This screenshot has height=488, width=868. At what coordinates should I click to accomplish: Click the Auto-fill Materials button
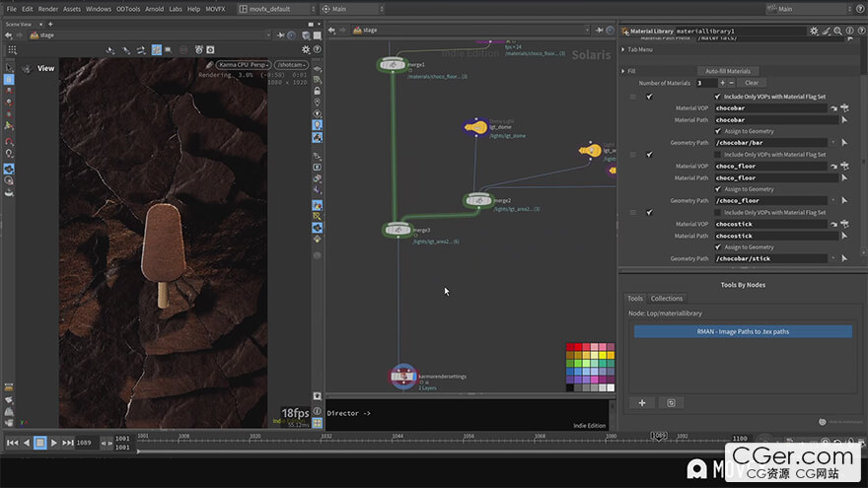[728, 71]
